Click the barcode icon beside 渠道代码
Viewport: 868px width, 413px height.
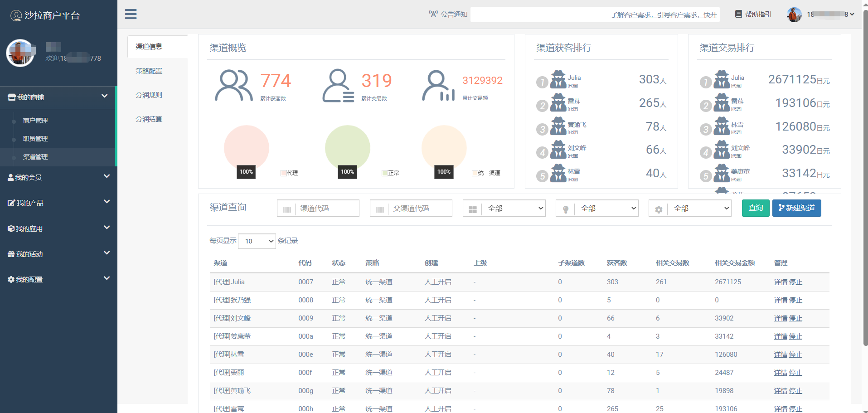286,209
